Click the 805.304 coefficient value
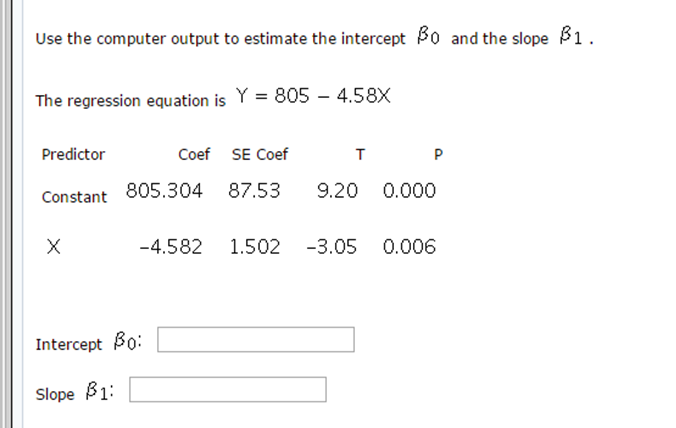 [x=165, y=191]
